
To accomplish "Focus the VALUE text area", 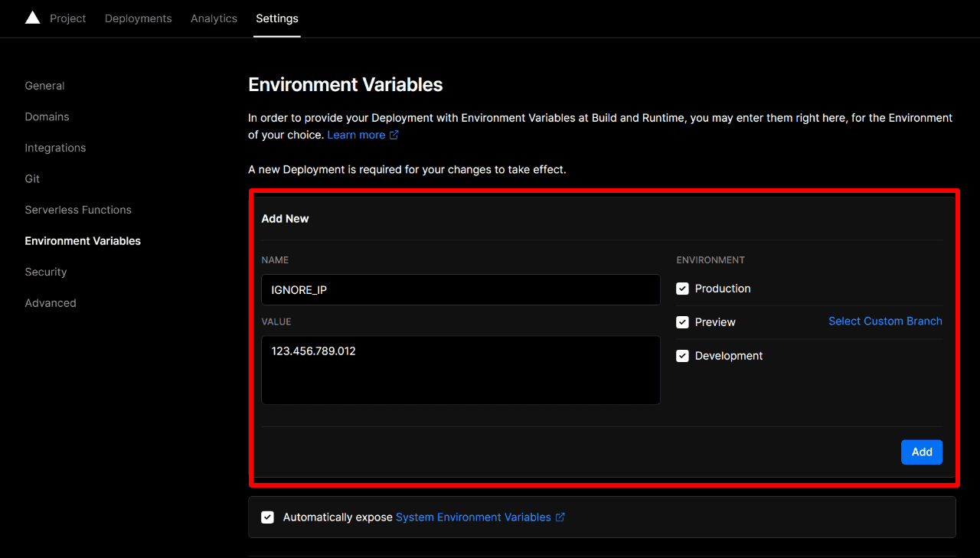I will [460, 370].
